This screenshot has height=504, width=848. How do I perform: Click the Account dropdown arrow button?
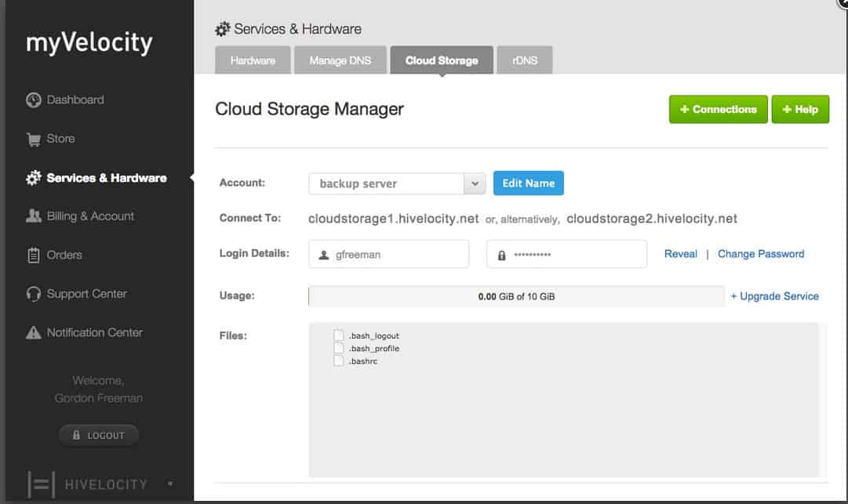click(x=475, y=183)
